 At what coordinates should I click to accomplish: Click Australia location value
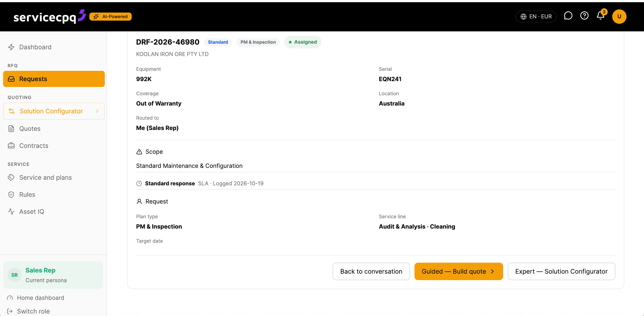click(x=391, y=103)
